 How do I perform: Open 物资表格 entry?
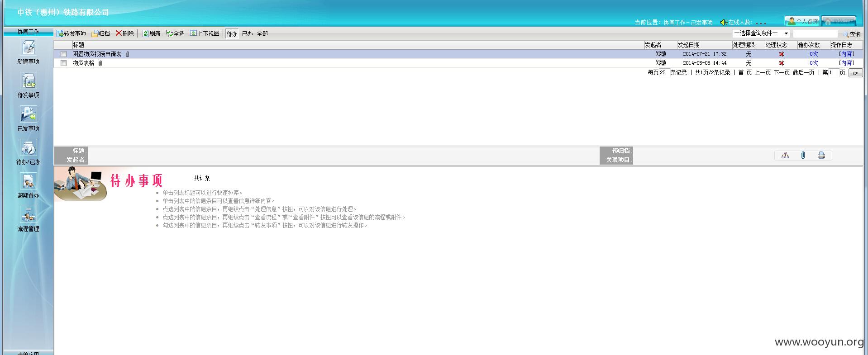(x=83, y=63)
